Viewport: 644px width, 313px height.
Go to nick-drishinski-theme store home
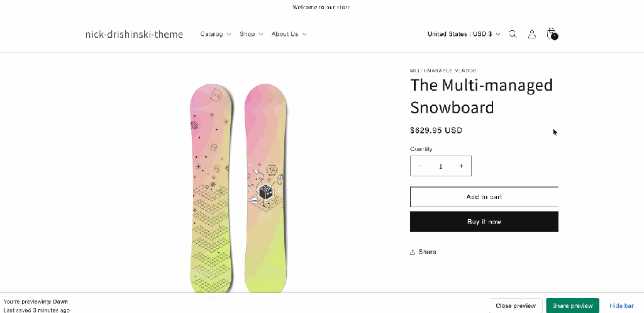[134, 34]
